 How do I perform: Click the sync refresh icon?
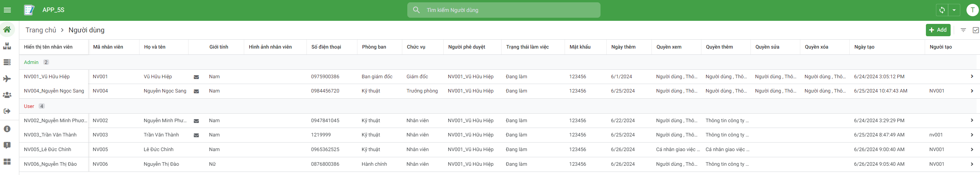pos(942,10)
